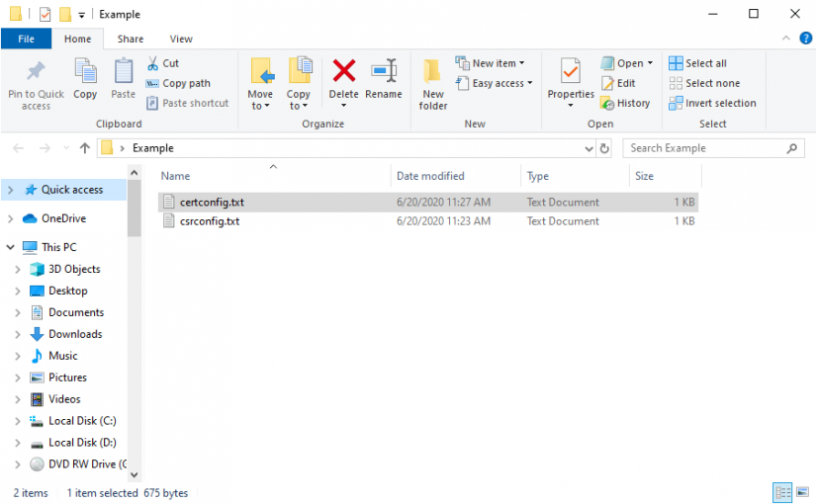Create a New folder from the ribbon

433,81
